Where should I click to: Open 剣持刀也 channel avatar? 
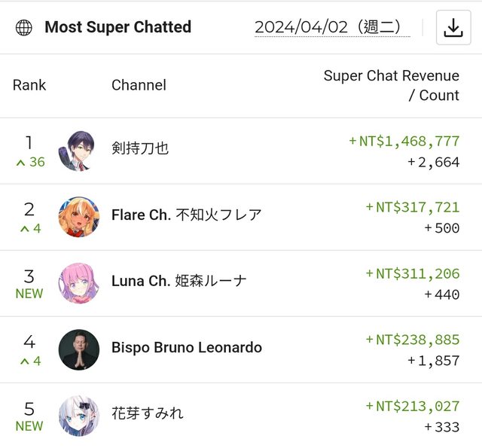[x=78, y=151]
